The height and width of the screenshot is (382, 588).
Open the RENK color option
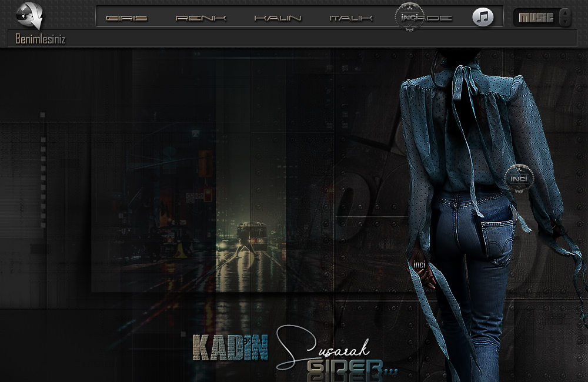click(x=201, y=18)
